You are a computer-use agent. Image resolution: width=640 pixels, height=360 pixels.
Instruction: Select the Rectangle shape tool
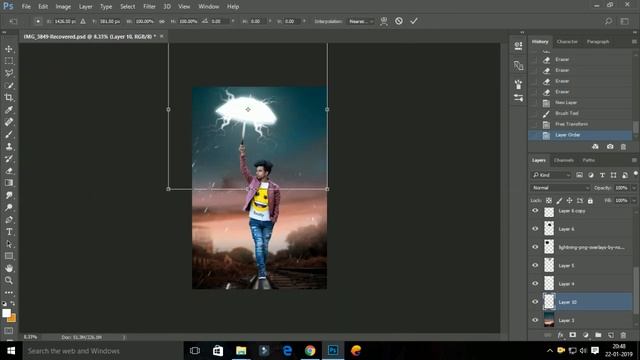click(9, 256)
